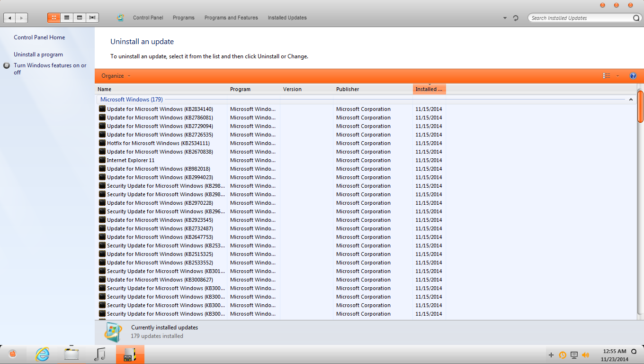Open the file explorer taskbar icon
644x364 pixels.
tap(72, 354)
